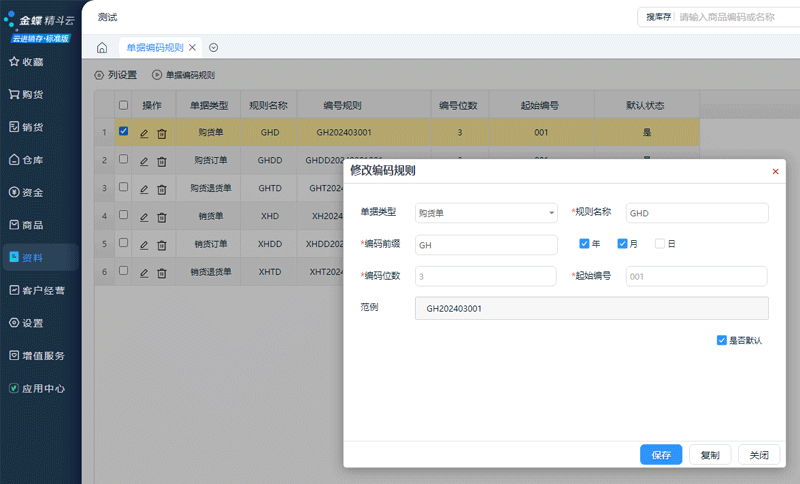Check the 购货订单 row checkbox
The width and height of the screenshot is (800, 484).
point(123,159)
